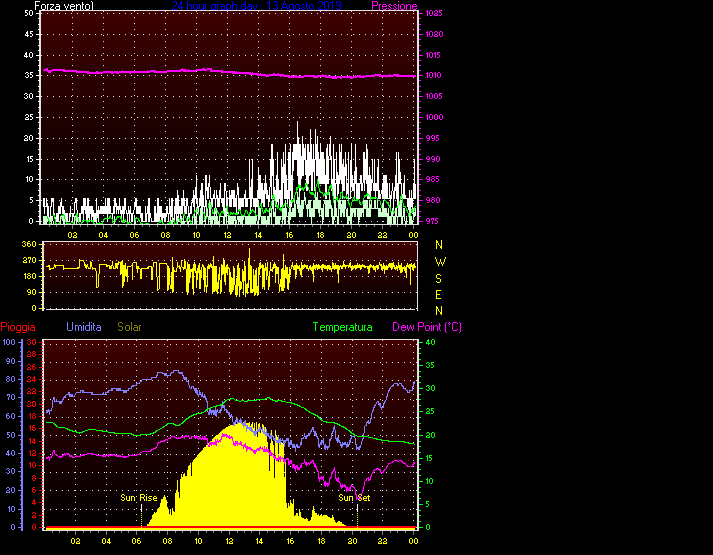Click the wind direction axis value 180

pyautogui.click(x=29, y=276)
